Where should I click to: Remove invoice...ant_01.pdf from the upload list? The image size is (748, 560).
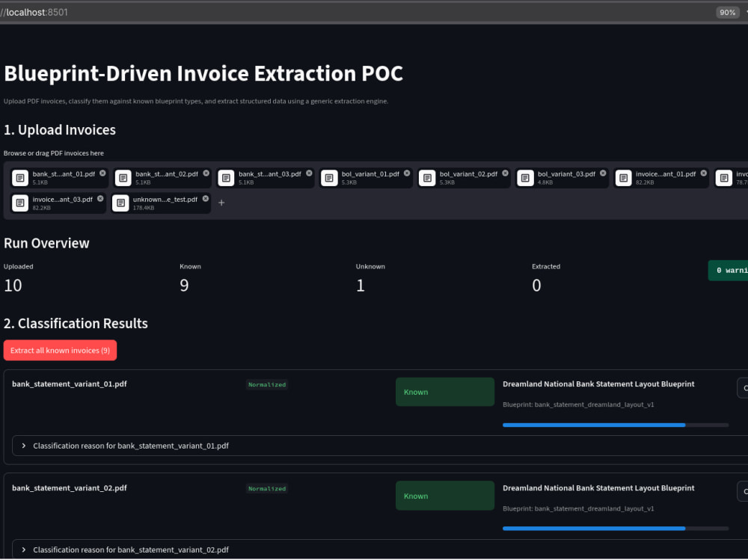704,173
